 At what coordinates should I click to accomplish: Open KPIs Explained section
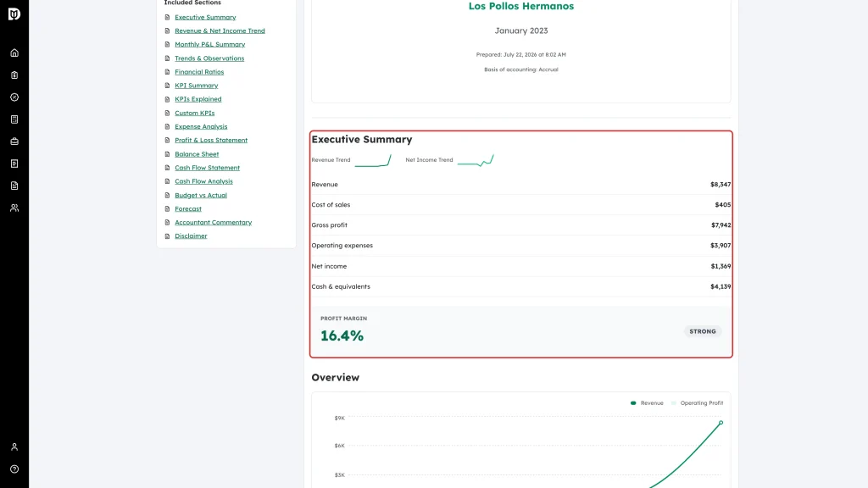pos(198,99)
